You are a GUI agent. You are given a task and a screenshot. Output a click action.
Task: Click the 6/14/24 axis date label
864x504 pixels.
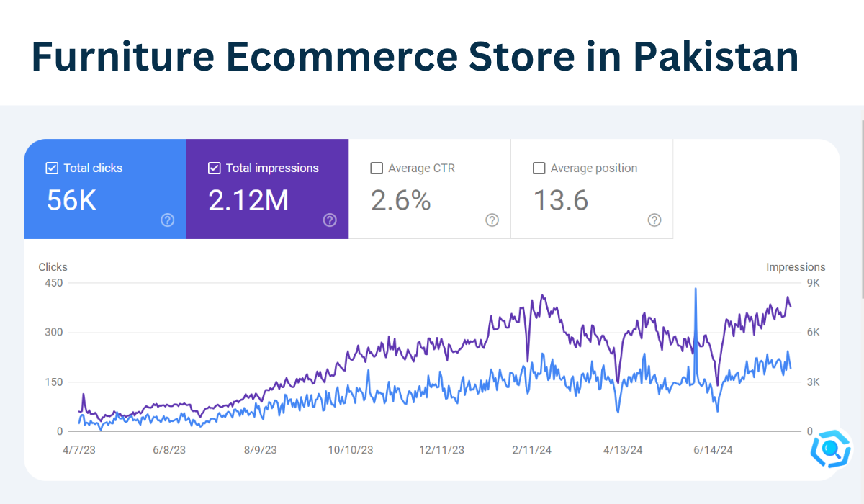712,450
